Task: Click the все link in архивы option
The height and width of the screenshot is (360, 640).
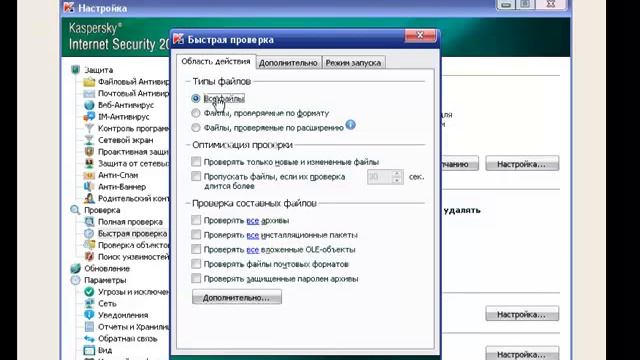Action: [x=253, y=220]
